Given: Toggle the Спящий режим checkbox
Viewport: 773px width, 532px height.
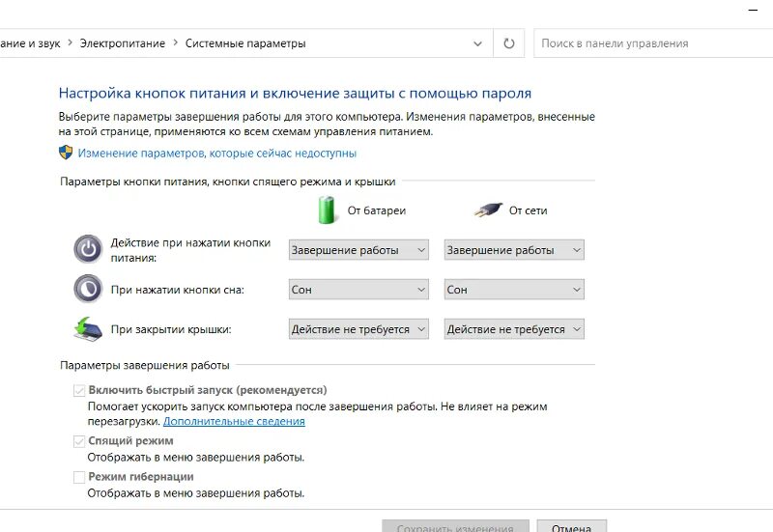Looking at the screenshot, I should pos(79,441).
